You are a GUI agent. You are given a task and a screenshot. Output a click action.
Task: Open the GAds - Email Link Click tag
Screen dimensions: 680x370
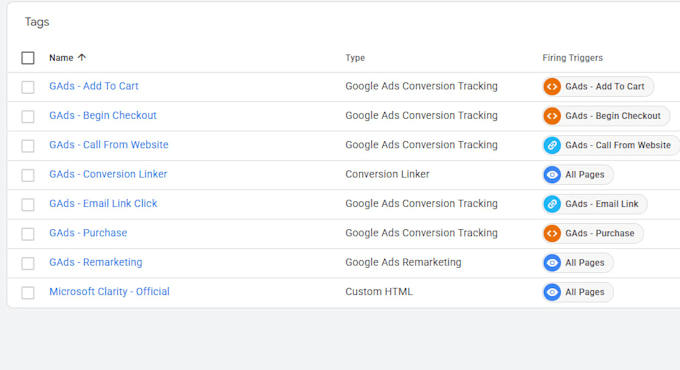click(x=103, y=203)
